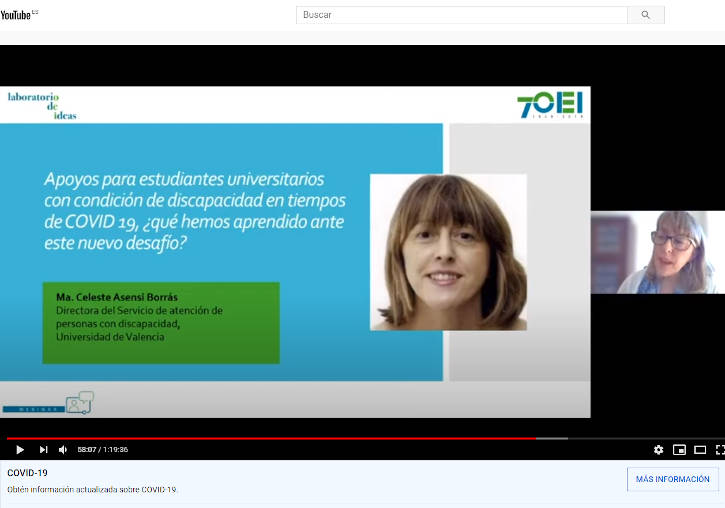Skip to the next video

[43, 450]
